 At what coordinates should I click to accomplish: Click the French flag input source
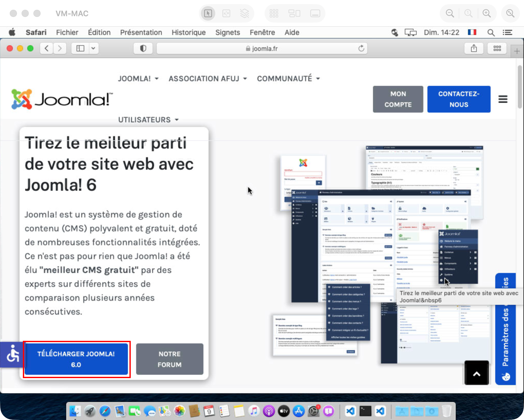[472, 32]
